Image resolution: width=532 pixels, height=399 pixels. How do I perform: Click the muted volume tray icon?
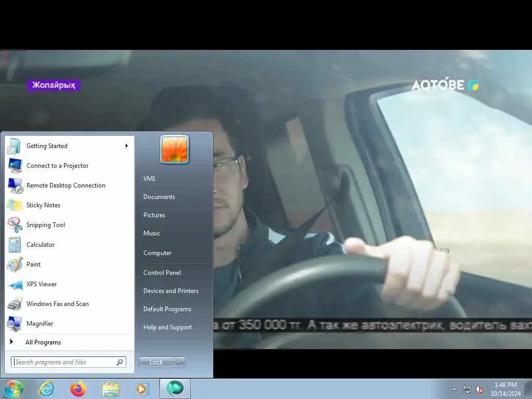tap(480, 390)
